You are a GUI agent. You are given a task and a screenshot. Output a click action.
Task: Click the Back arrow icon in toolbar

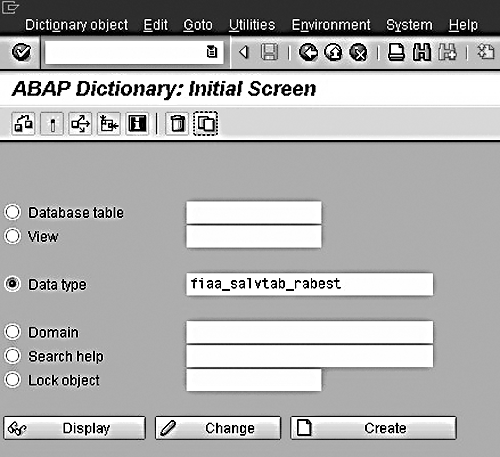[x=308, y=52]
